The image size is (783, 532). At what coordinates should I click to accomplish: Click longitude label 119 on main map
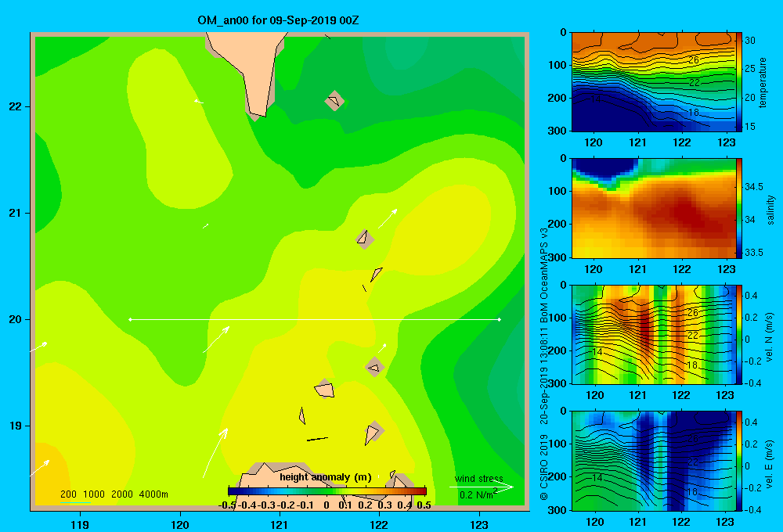[80, 525]
